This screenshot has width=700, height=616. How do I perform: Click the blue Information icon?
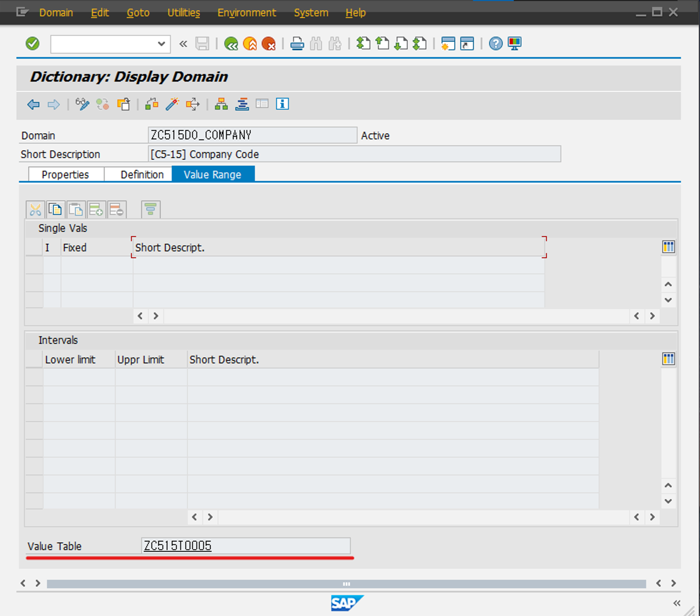[282, 104]
